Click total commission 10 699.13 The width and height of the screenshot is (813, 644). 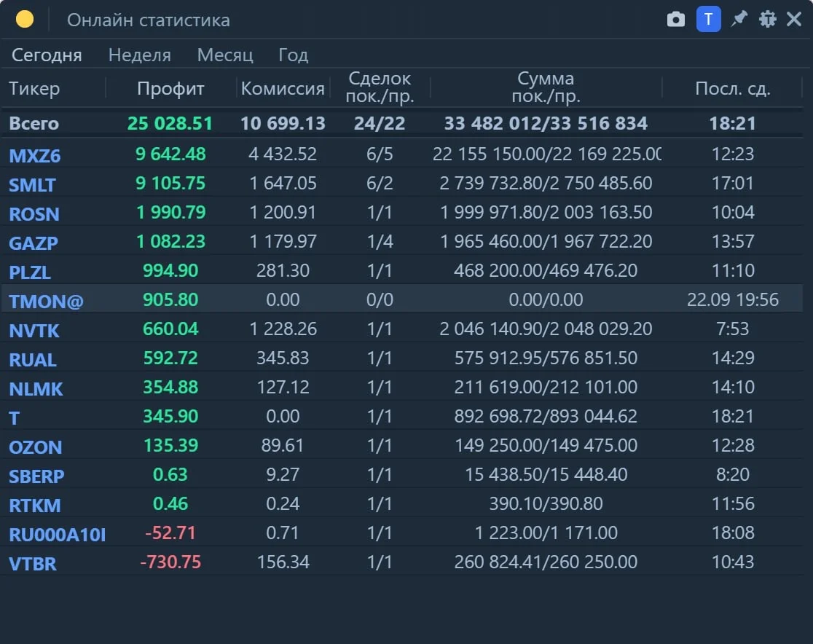pos(283,123)
